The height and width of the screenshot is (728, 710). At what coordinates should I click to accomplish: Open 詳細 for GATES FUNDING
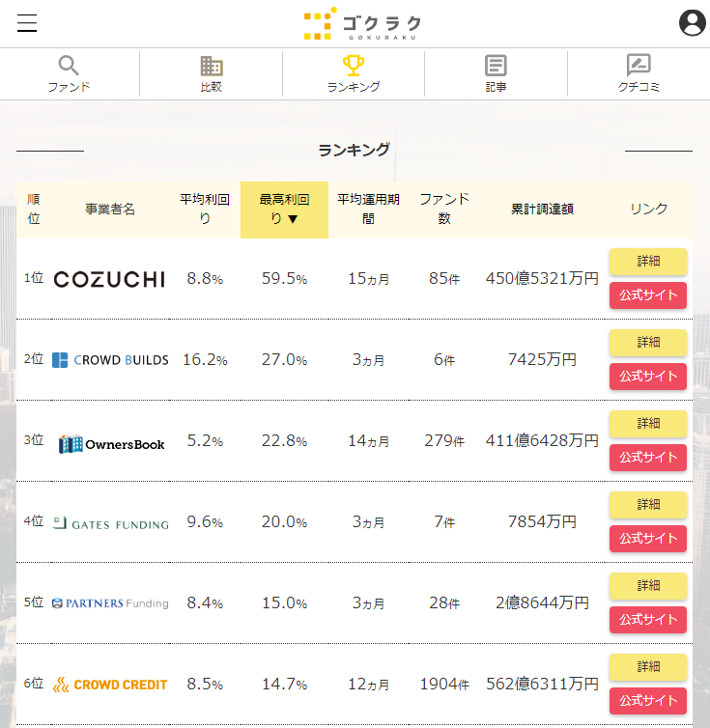coord(648,505)
